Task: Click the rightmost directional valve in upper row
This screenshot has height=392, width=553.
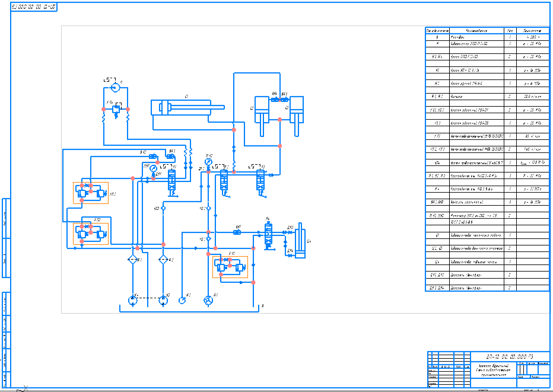Action: coord(260,179)
